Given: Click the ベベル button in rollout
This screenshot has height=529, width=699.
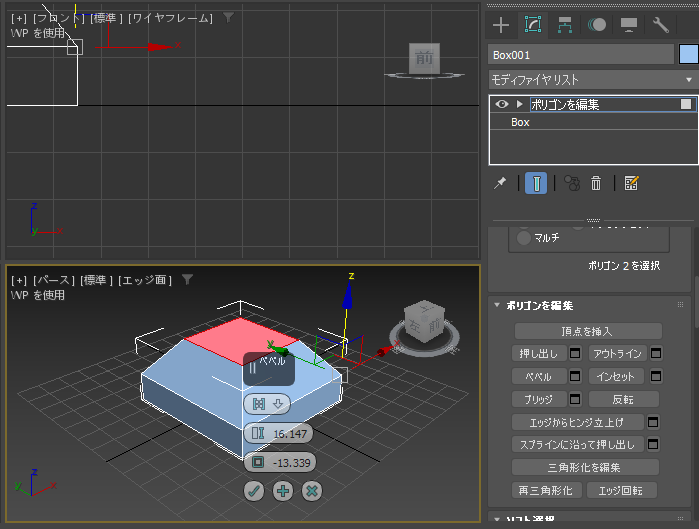Looking at the screenshot, I should [539, 377].
